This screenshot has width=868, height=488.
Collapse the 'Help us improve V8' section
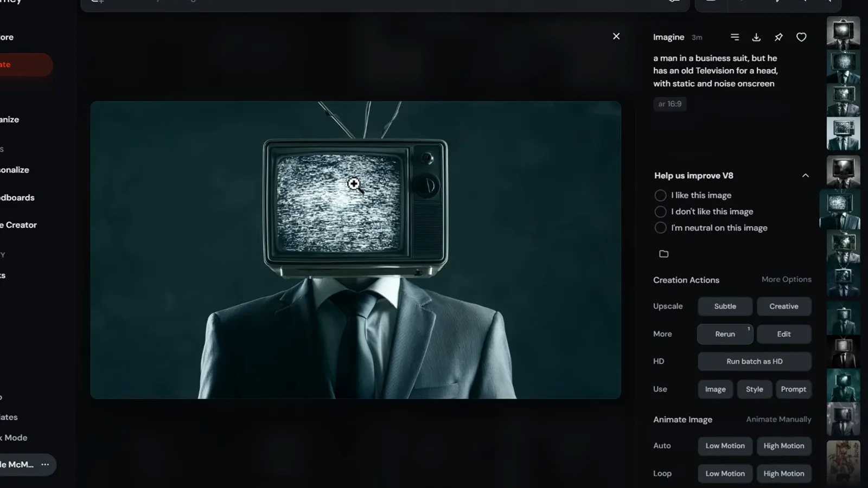pyautogui.click(x=806, y=176)
